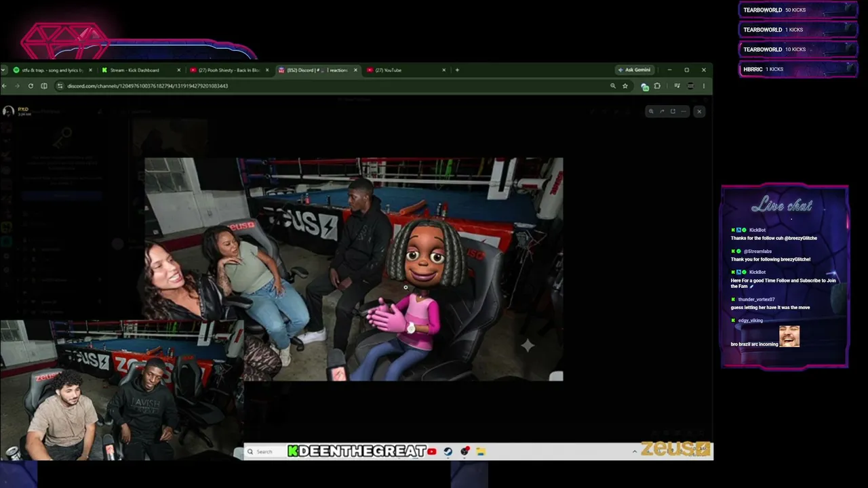The image size is (868, 488).
Task: Close the Kick Dashboard tab
Action: (x=178, y=70)
